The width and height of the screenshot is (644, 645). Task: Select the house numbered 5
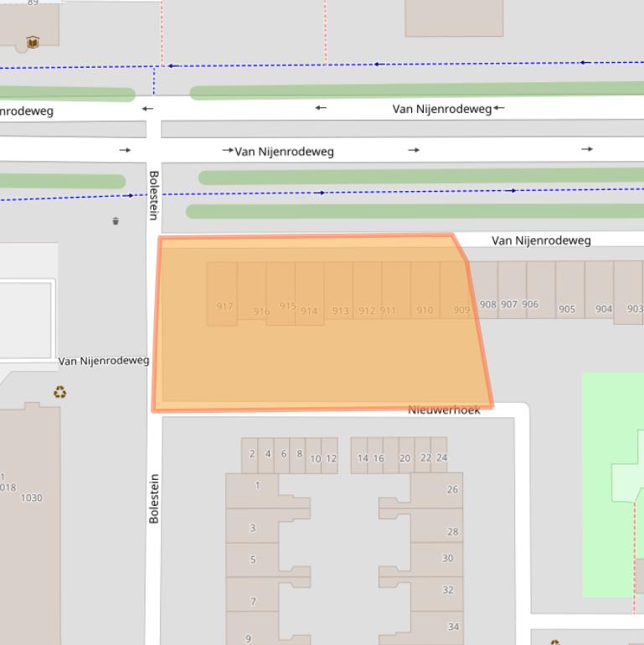[x=253, y=560]
